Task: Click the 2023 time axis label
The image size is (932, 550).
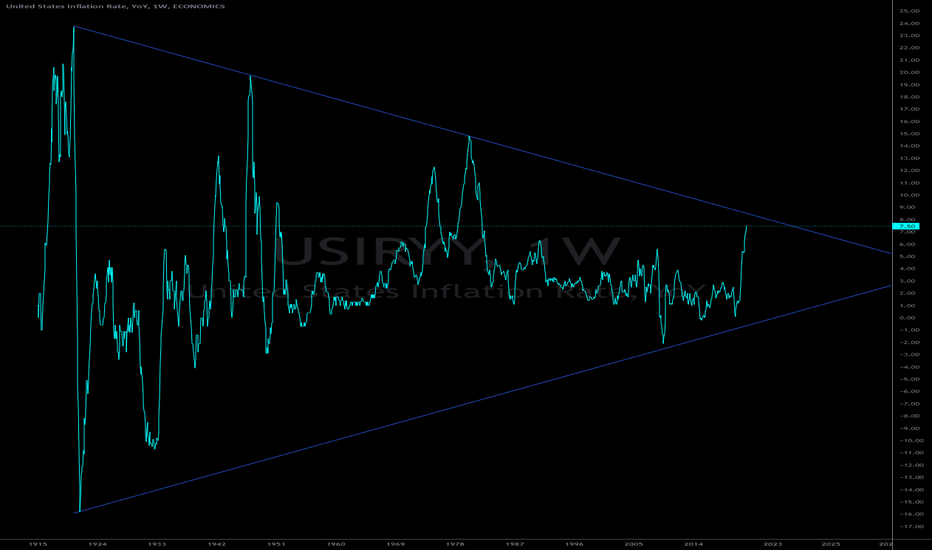Action: (x=773, y=544)
